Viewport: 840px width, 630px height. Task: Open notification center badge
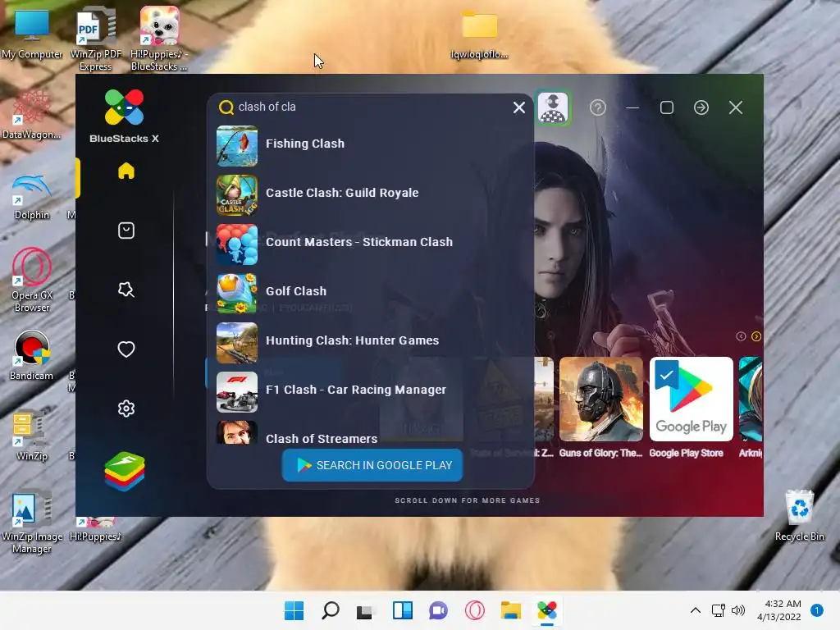(x=817, y=610)
